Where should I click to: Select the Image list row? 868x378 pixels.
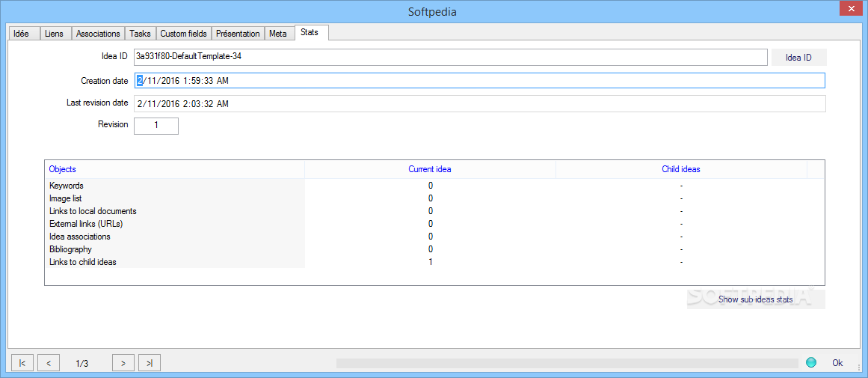pyautogui.click(x=434, y=198)
